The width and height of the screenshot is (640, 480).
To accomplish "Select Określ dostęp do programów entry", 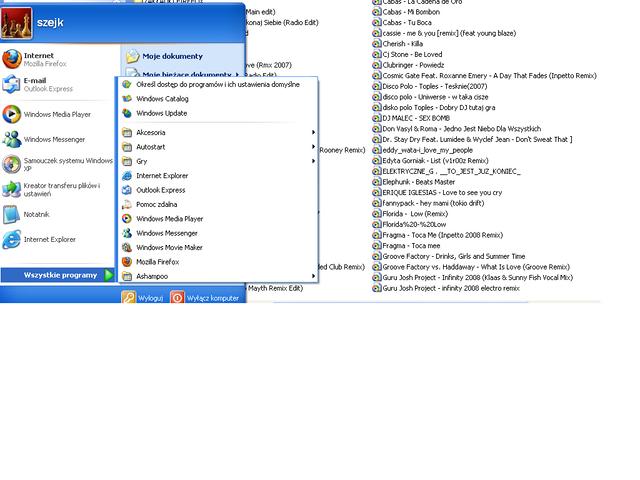I will (x=218, y=84).
